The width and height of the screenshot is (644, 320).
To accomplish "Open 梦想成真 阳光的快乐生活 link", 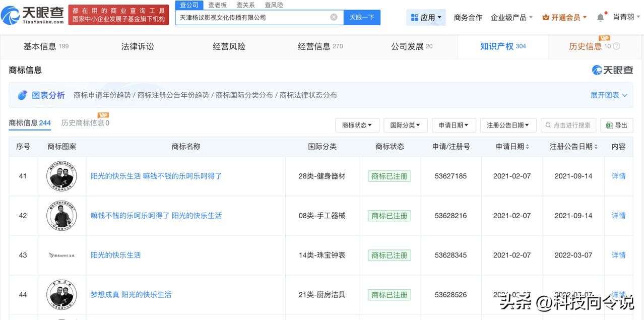I will point(131,295).
